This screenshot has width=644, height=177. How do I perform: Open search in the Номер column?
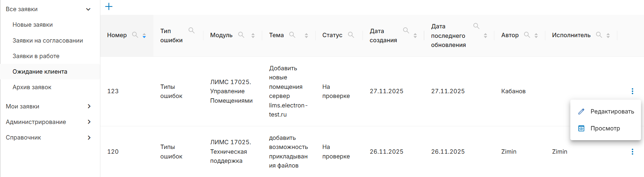[x=135, y=35]
